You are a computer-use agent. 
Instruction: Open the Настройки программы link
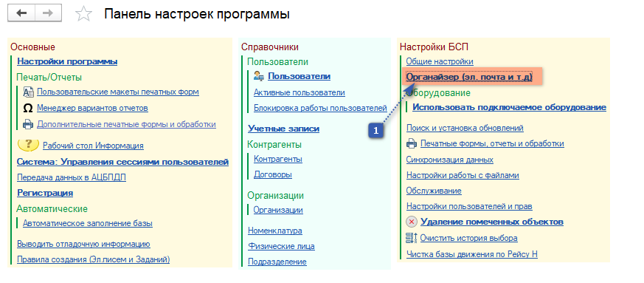coord(67,62)
